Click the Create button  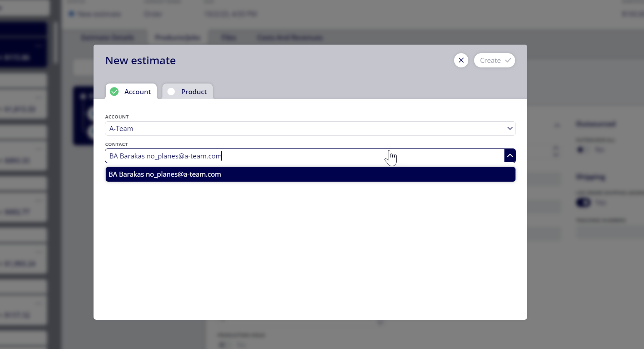coord(494,60)
